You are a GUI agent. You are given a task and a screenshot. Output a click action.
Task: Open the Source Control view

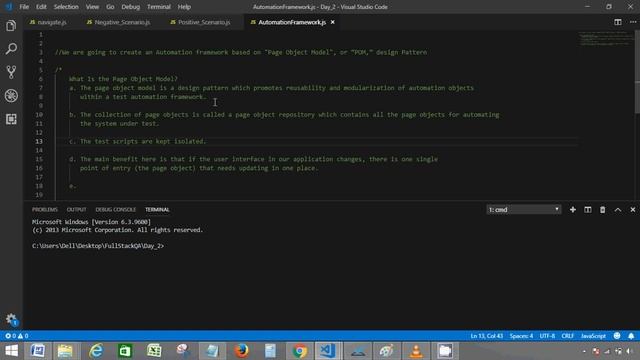pos(11,72)
